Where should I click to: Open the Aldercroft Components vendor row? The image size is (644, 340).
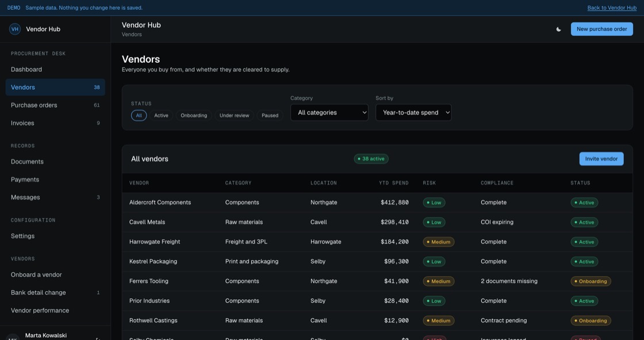[x=377, y=203]
